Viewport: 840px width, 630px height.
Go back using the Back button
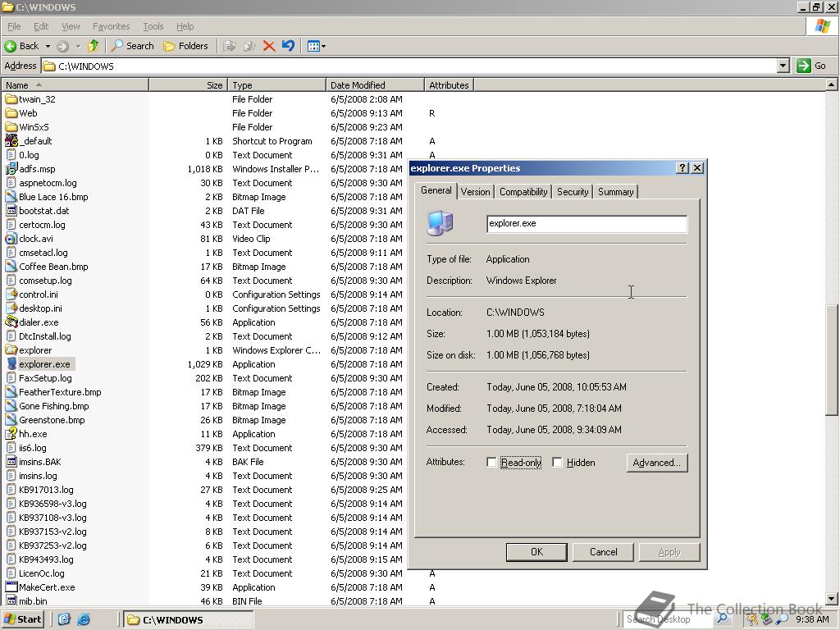[x=21, y=46]
